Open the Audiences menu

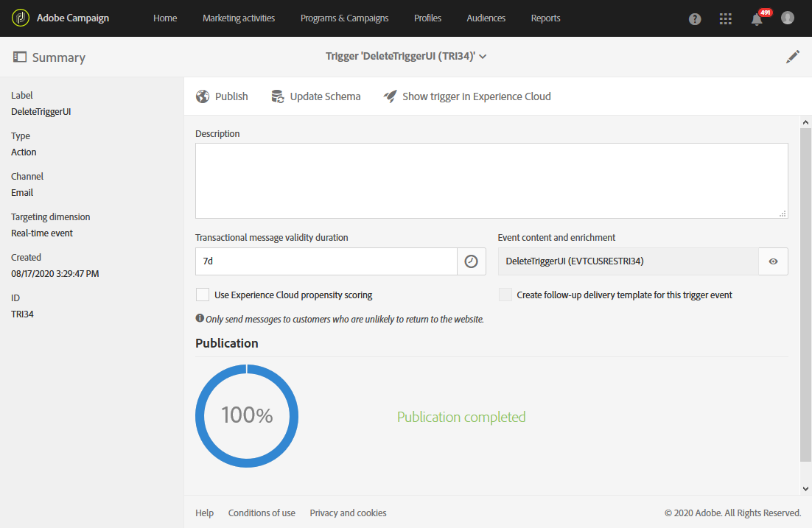486,18
